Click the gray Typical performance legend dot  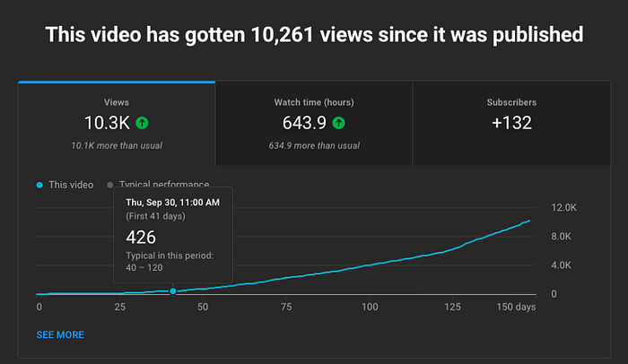[x=109, y=185]
